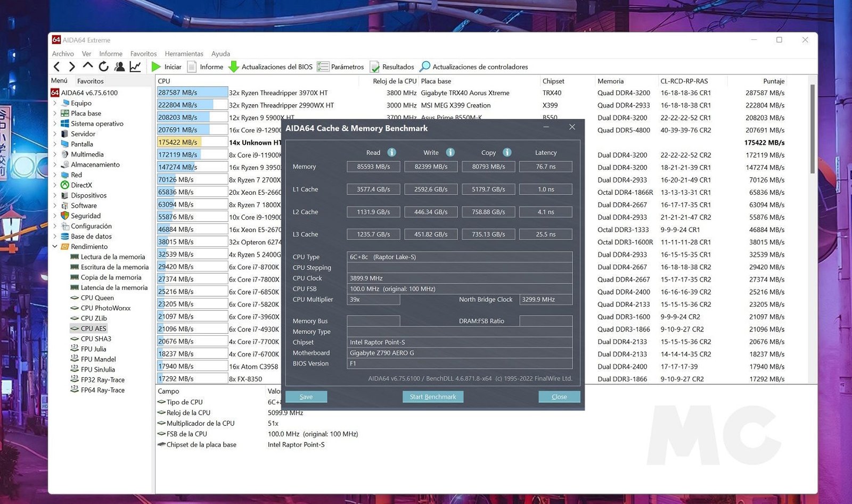This screenshot has width=852, height=504.
Task: Select Escritura de la memoria benchmark
Action: pyautogui.click(x=114, y=267)
